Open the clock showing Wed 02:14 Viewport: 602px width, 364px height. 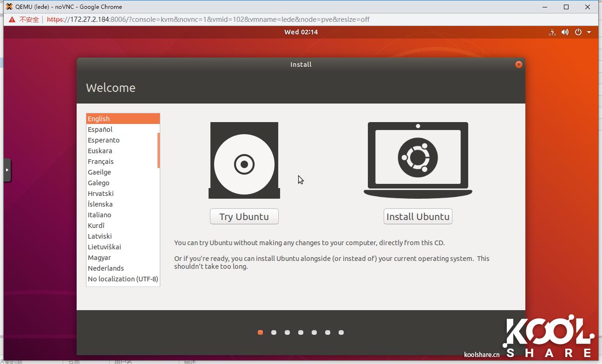click(x=301, y=32)
